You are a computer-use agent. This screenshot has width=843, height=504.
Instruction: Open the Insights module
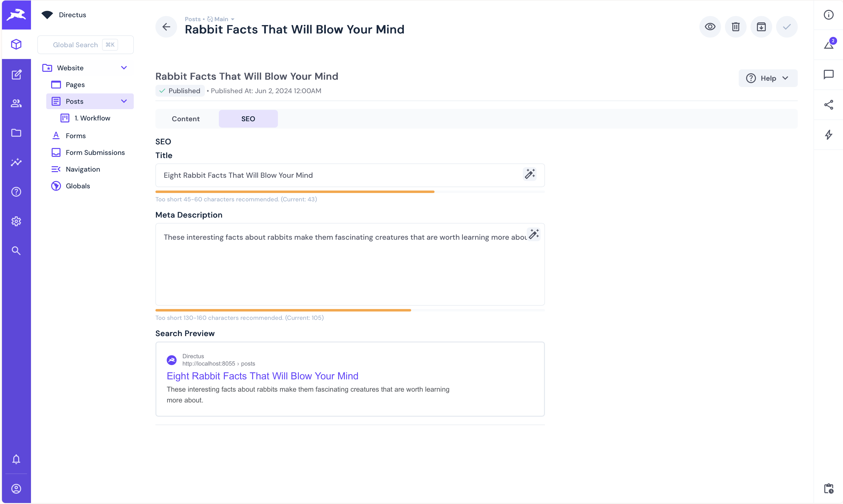click(16, 162)
